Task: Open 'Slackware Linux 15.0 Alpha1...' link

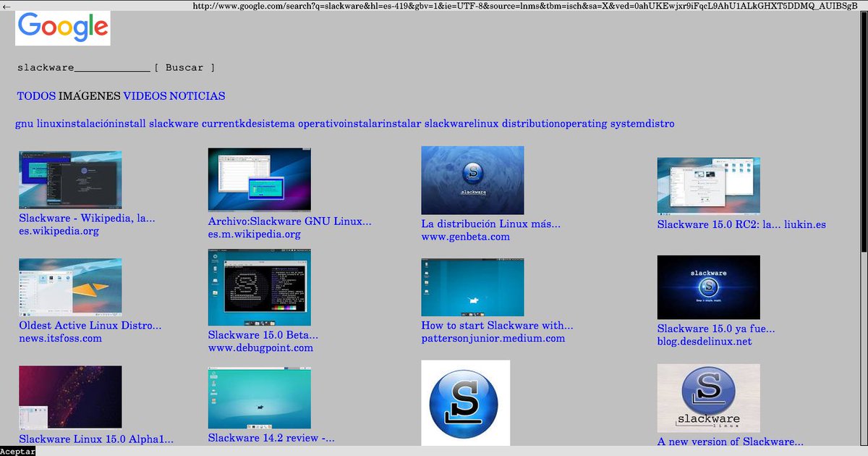Action: click(x=96, y=439)
